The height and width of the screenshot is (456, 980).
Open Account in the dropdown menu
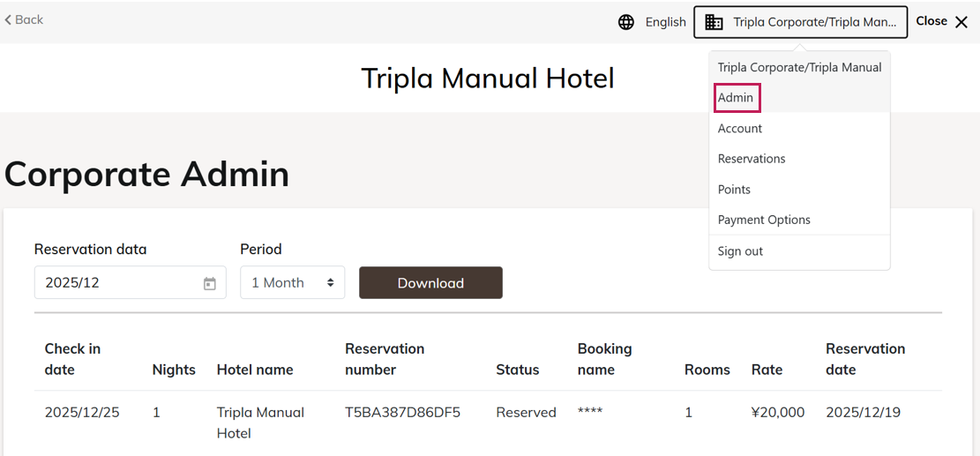coord(740,129)
